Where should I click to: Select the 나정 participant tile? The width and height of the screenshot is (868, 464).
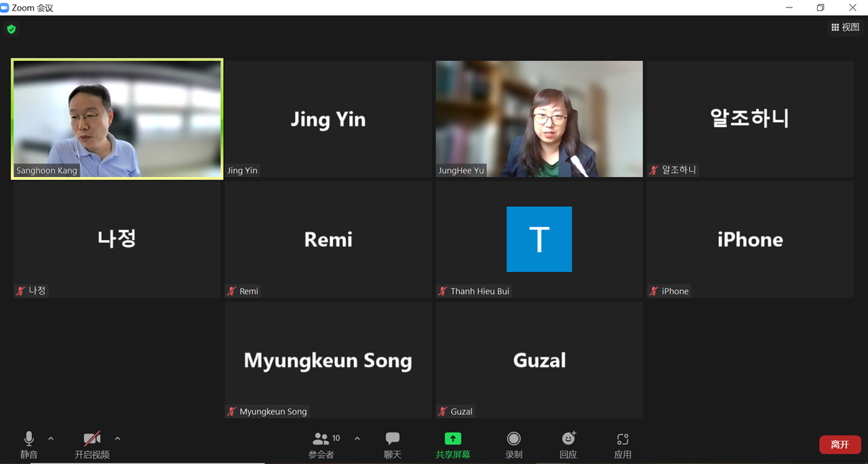coord(117,239)
